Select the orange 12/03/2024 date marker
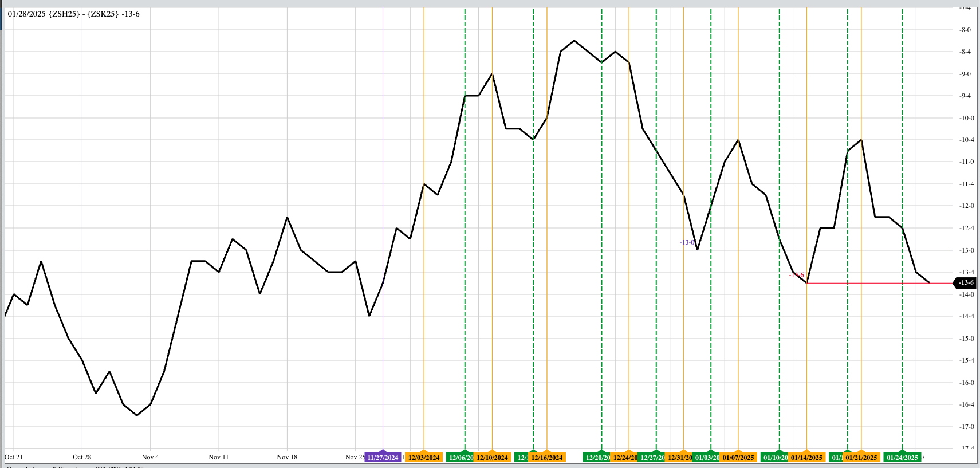The height and width of the screenshot is (468, 980). pos(424,457)
